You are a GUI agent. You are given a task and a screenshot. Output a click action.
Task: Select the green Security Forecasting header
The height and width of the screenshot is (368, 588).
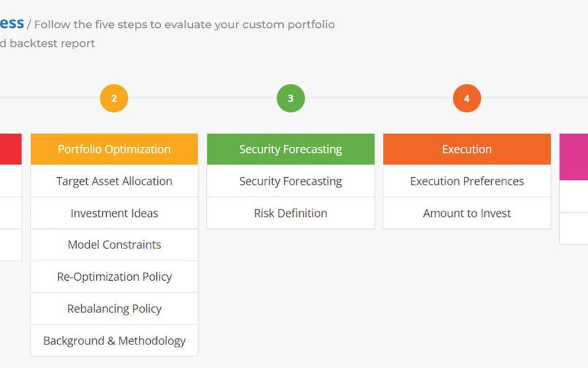[x=290, y=148]
